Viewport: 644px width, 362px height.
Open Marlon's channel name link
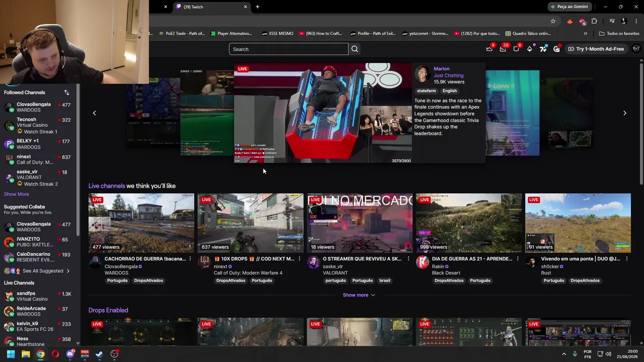pos(442,69)
